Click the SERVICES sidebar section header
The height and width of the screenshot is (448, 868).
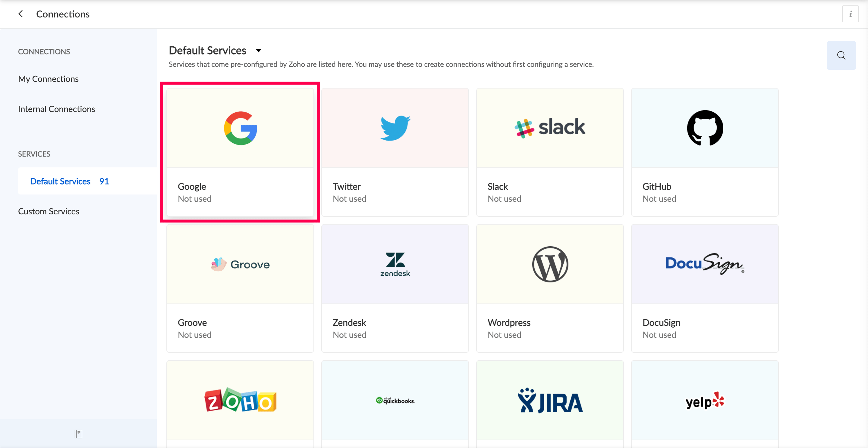[x=34, y=154]
